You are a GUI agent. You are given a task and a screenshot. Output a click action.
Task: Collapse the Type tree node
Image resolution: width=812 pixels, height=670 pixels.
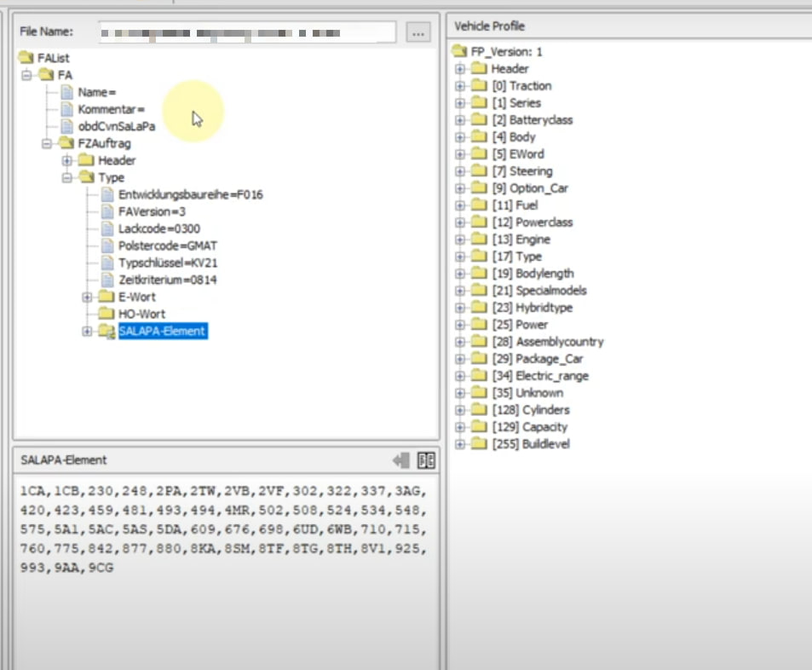tap(67, 177)
